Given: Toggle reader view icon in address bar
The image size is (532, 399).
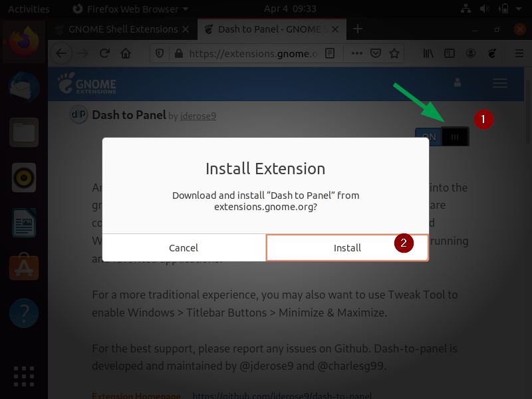Looking at the screenshot, I should pyautogui.click(x=330, y=53).
